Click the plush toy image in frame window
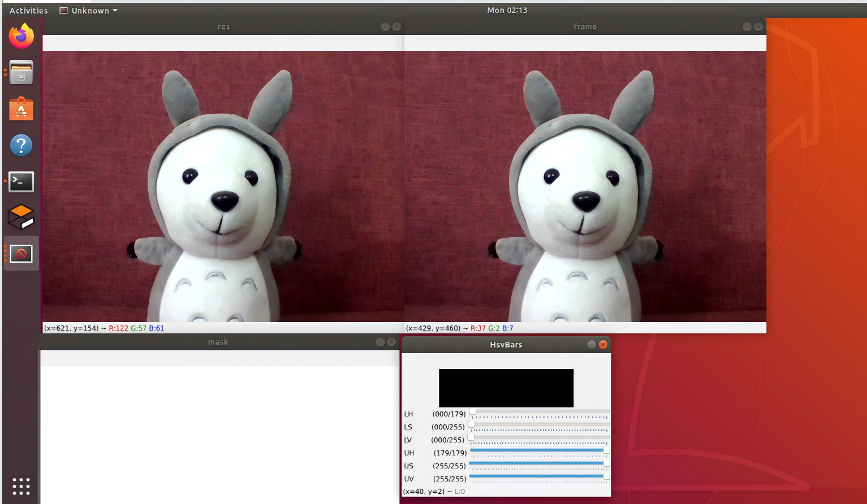 pos(585,186)
